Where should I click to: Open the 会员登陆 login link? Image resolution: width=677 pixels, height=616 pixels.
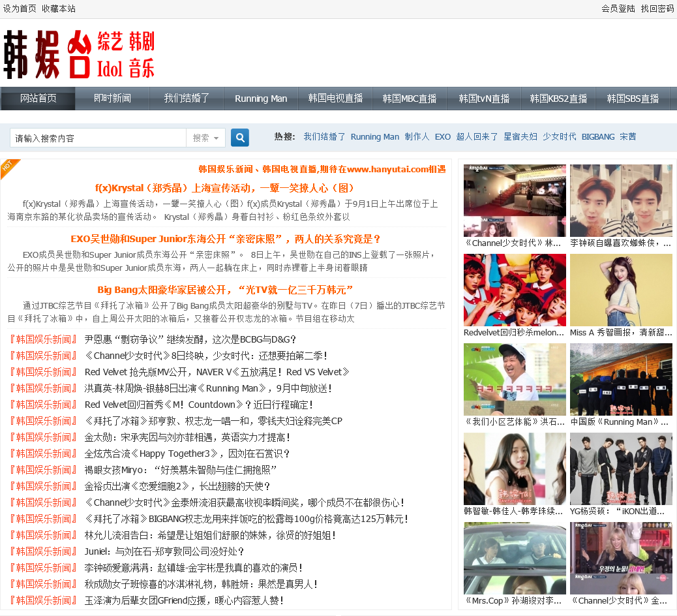click(x=618, y=8)
